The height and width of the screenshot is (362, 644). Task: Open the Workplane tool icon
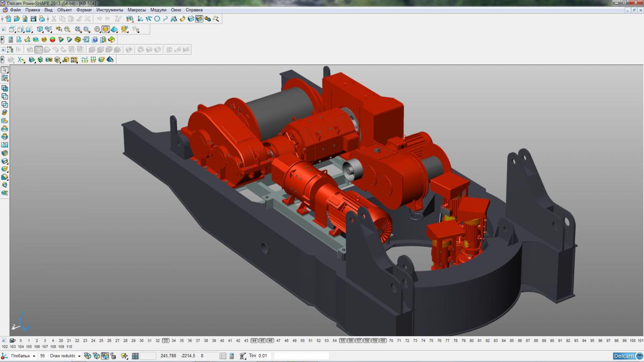140,18
